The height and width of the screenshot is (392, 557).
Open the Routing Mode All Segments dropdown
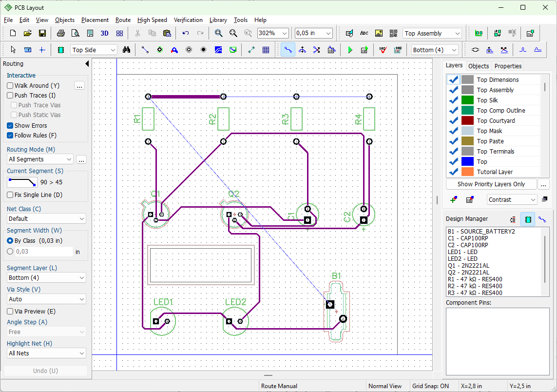(40, 159)
